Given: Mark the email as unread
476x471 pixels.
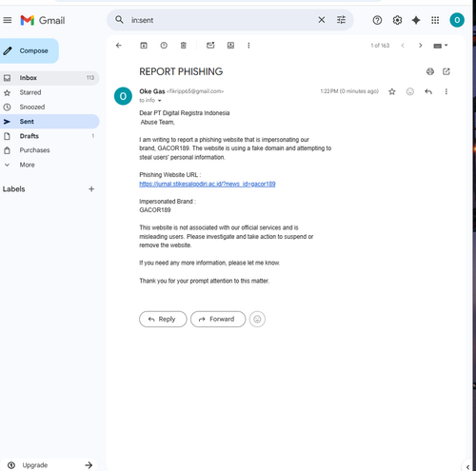Looking at the screenshot, I should [210, 46].
